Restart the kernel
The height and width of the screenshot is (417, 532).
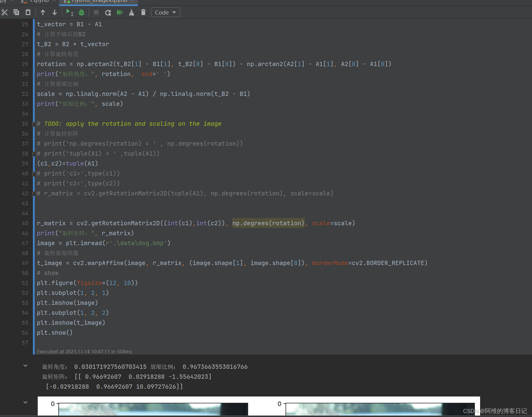point(108,12)
